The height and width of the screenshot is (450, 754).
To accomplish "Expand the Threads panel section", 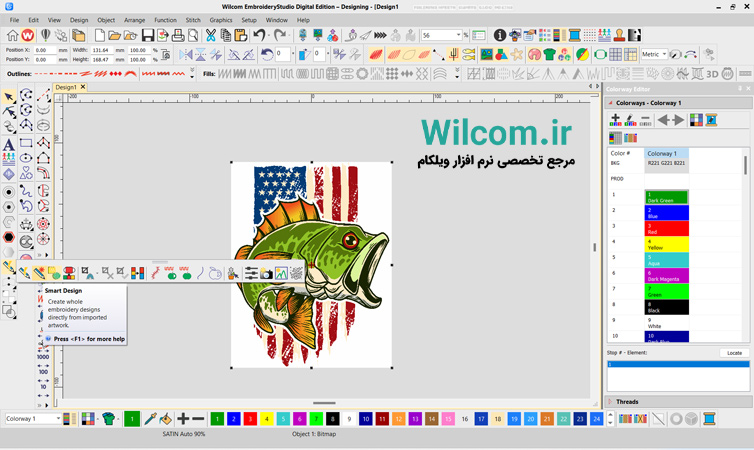I will pos(610,401).
